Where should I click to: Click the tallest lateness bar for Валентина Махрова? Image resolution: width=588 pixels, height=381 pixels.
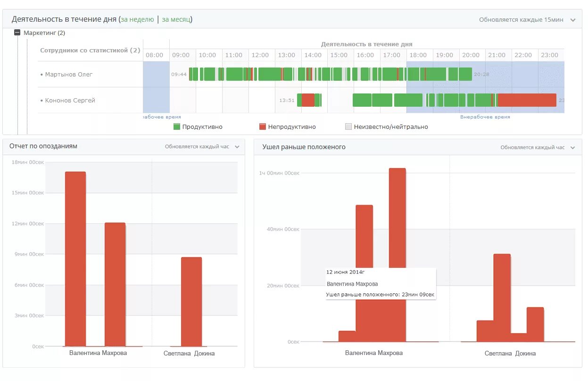(75, 259)
